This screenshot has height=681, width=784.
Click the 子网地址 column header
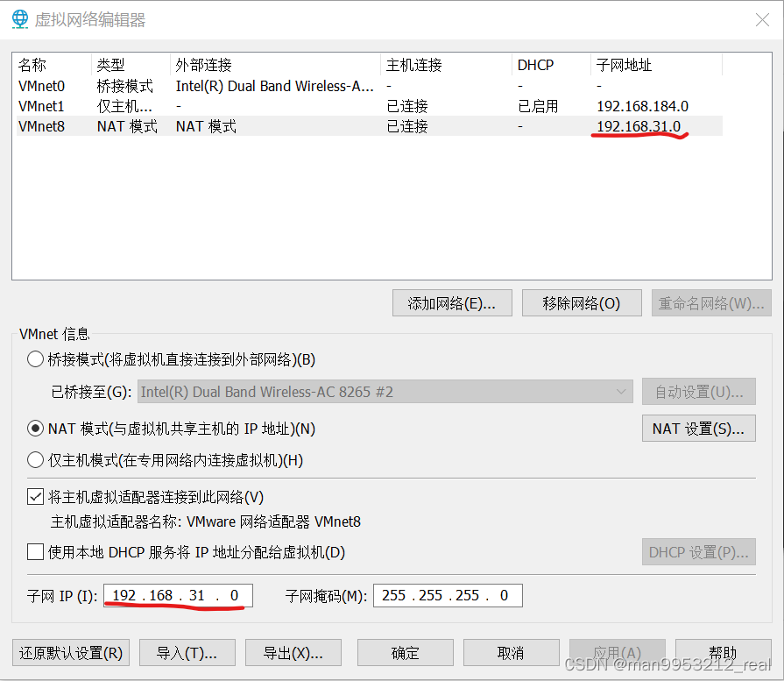pos(657,65)
